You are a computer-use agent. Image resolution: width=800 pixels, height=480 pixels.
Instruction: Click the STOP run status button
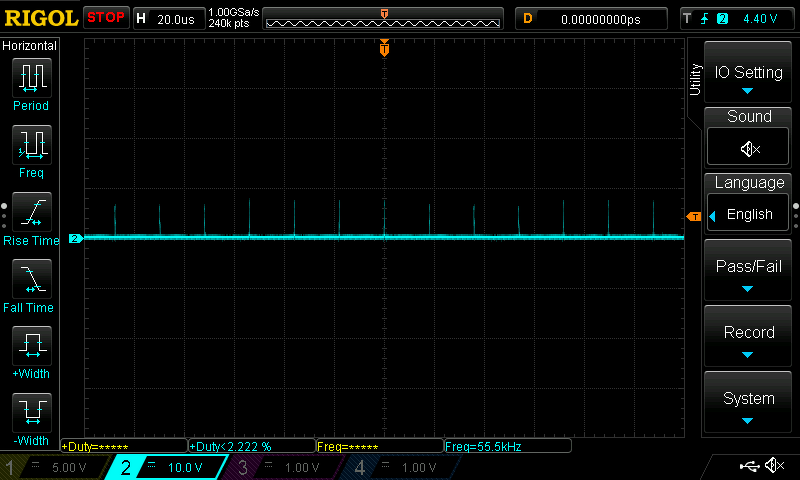coord(106,17)
